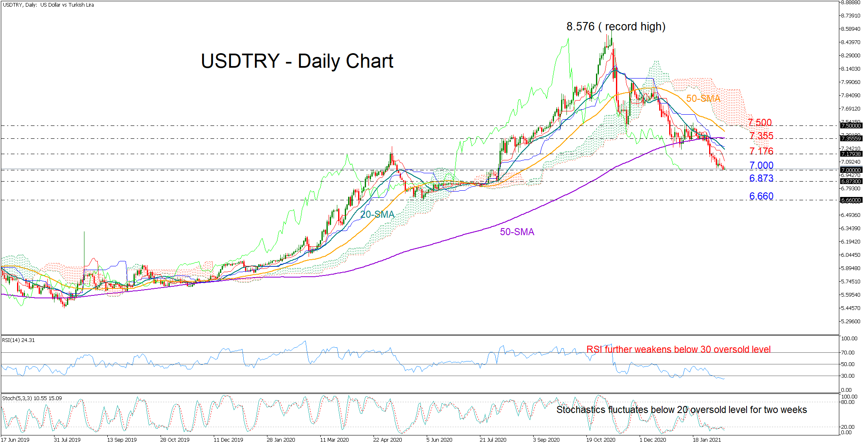Select the blue 6.660 support label
The width and height of the screenshot is (868, 445).
(x=761, y=196)
